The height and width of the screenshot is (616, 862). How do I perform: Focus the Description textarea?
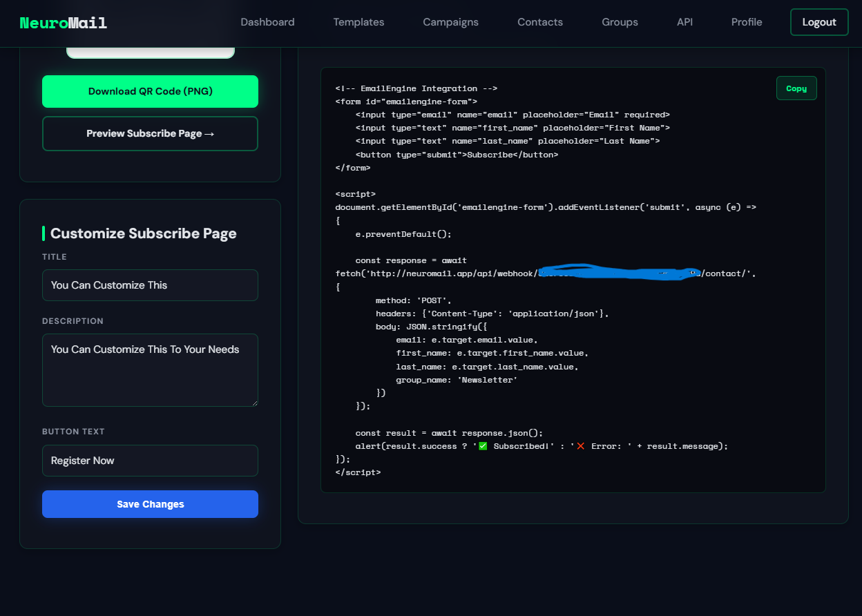click(x=150, y=370)
